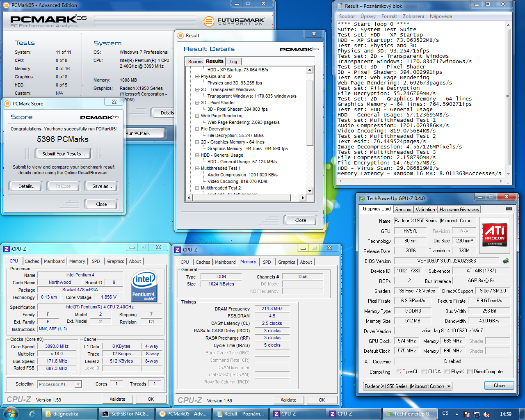Toggle the OpenCL checkbox in GPU-Z

click(398, 372)
